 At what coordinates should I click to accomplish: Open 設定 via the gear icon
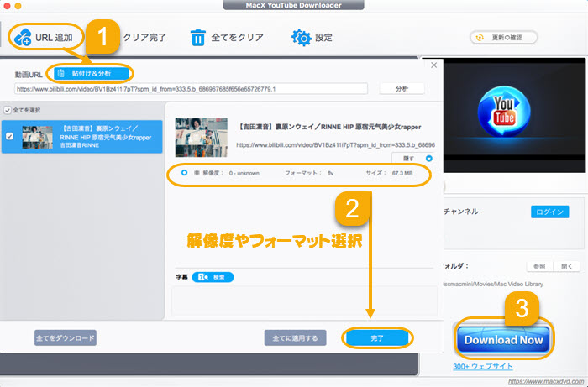302,38
